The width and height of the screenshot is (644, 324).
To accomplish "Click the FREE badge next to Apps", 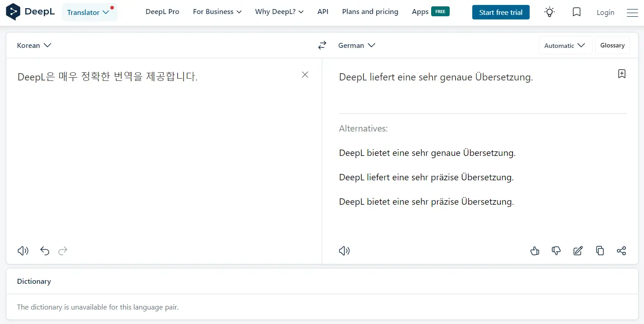I will pos(440,12).
